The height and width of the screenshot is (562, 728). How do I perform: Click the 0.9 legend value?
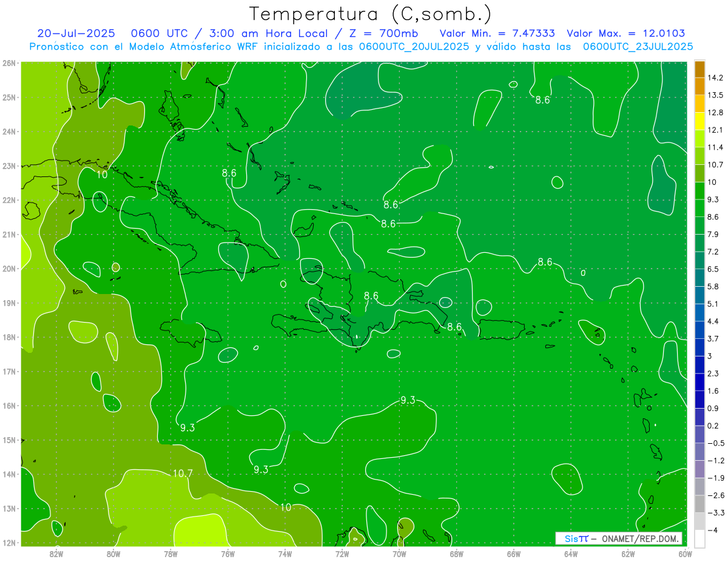[713, 408]
